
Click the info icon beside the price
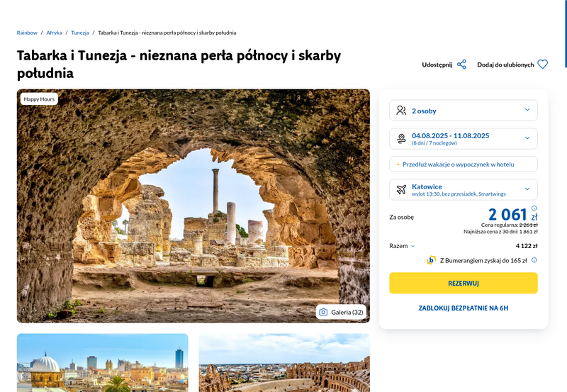point(534,208)
